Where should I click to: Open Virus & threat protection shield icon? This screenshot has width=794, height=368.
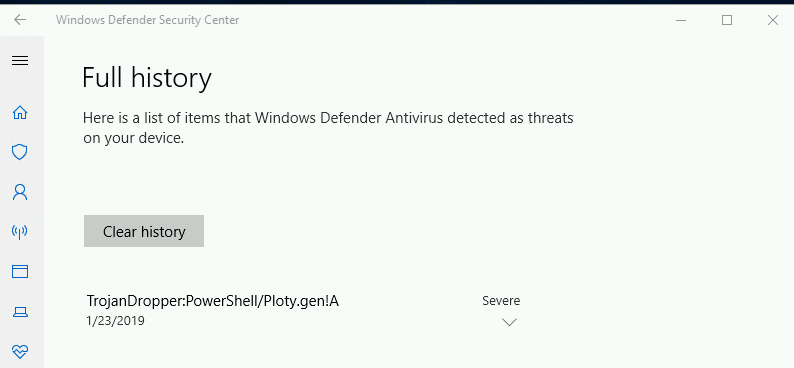click(20, 152)
